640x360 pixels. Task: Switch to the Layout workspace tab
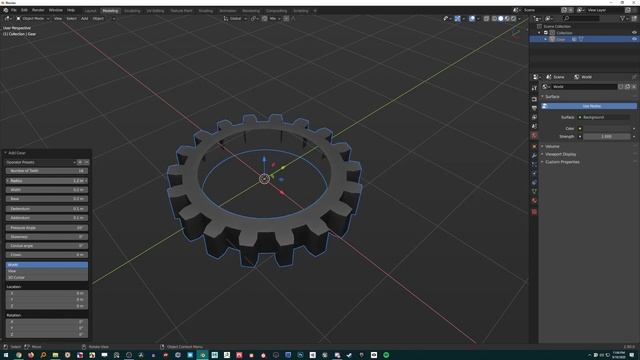[91, 11]
